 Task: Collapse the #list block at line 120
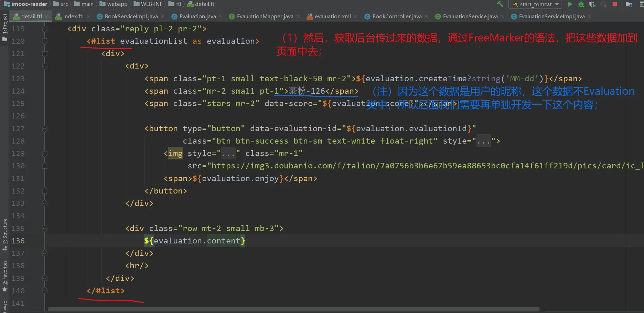tap(45, 41)
